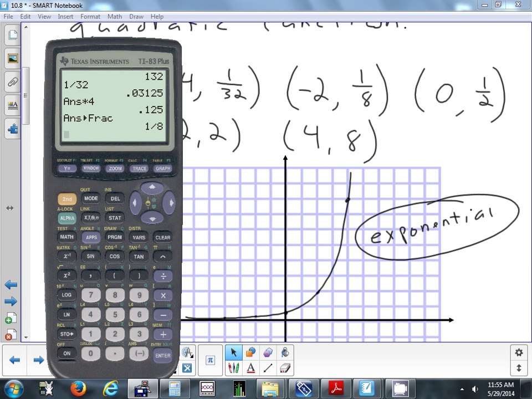Select the Line tool
The height and width of the screenshot is (399, 532).
268,368
